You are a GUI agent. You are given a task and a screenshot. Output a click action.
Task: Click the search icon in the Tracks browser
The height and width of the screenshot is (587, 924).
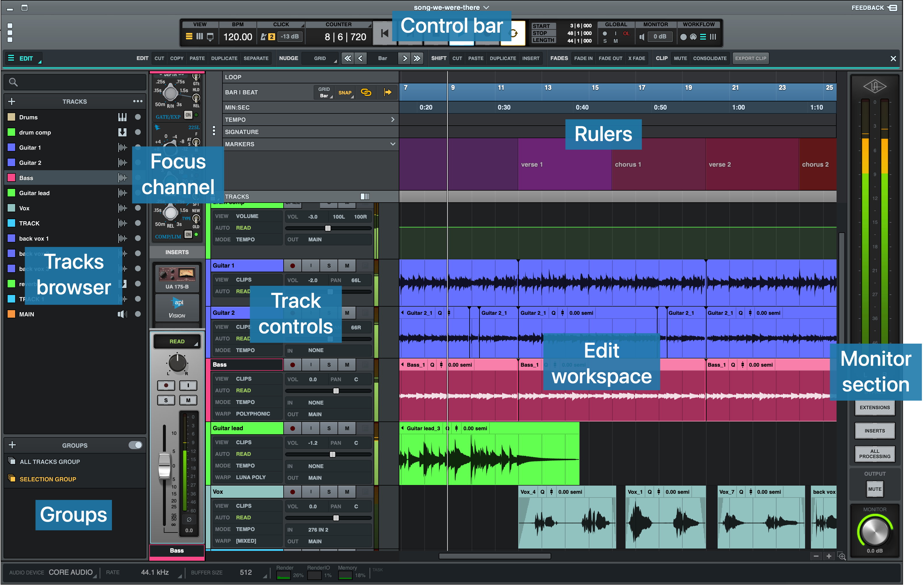click(x=13, y=82)
